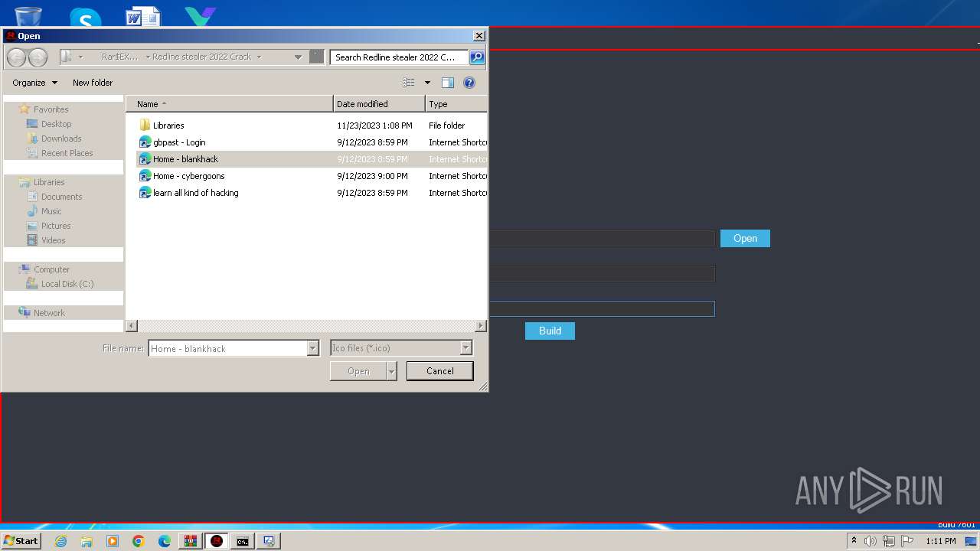Expand the Redline stealer 2022 Crack breadcrumb arrow
The image size is (980, 551).
(x=259, y=57)
